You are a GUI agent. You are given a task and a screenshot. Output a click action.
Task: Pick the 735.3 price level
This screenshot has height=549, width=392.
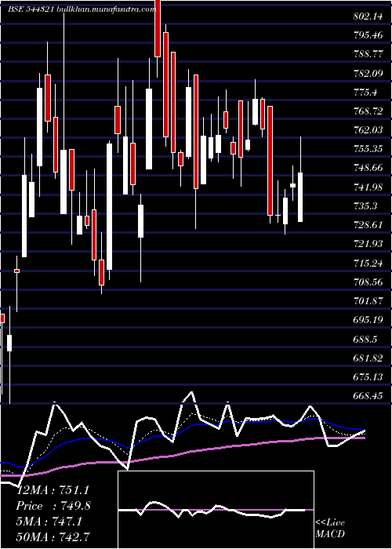pyautogui.click(x=365, y=206)
